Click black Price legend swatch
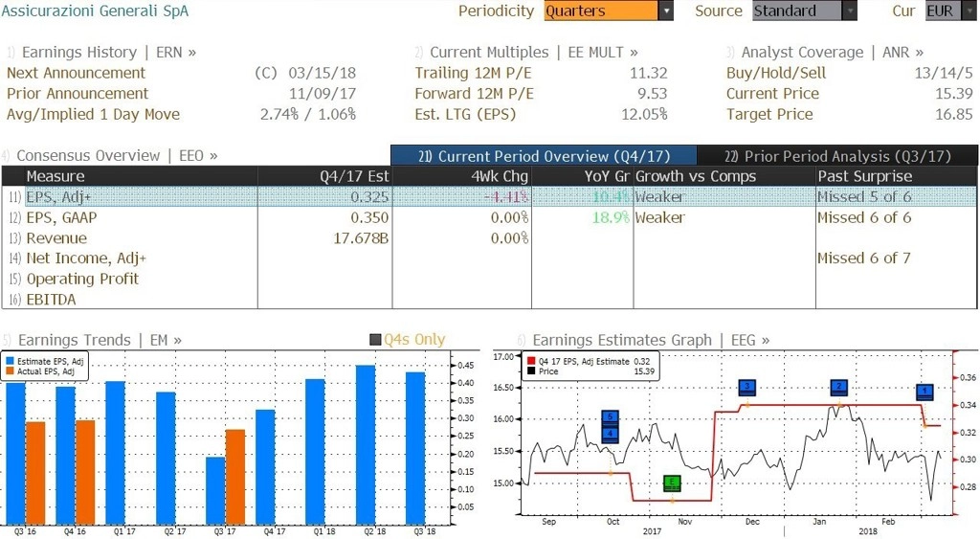 click(531, 371)
